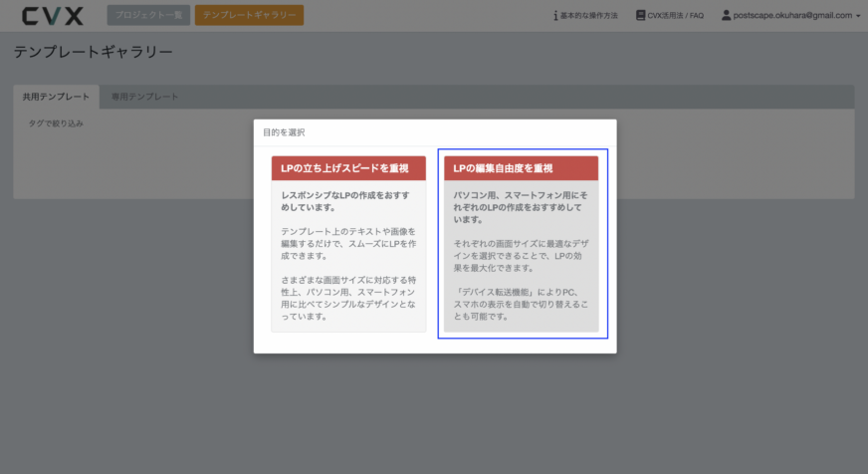868x474 pixels.
Task: Select the LPの立ち上げスピードを重視 header
Action: [348, 168]
